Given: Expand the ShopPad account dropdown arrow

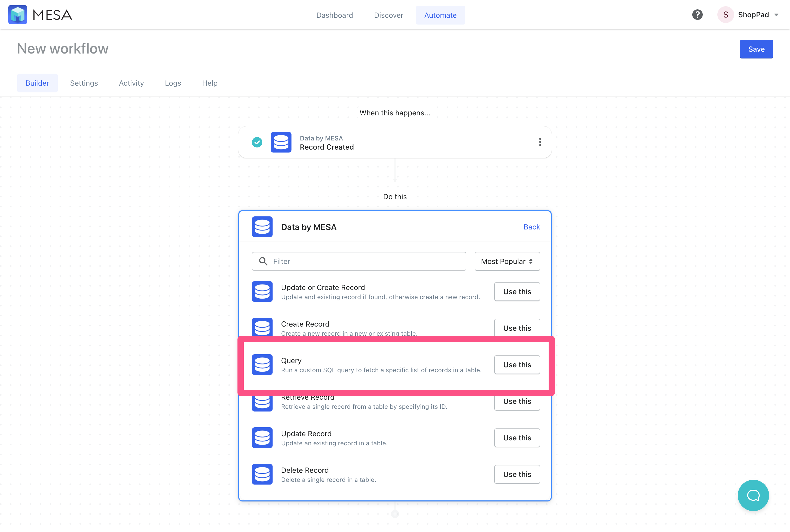Looking at the screenshot, I should point(776,15).
